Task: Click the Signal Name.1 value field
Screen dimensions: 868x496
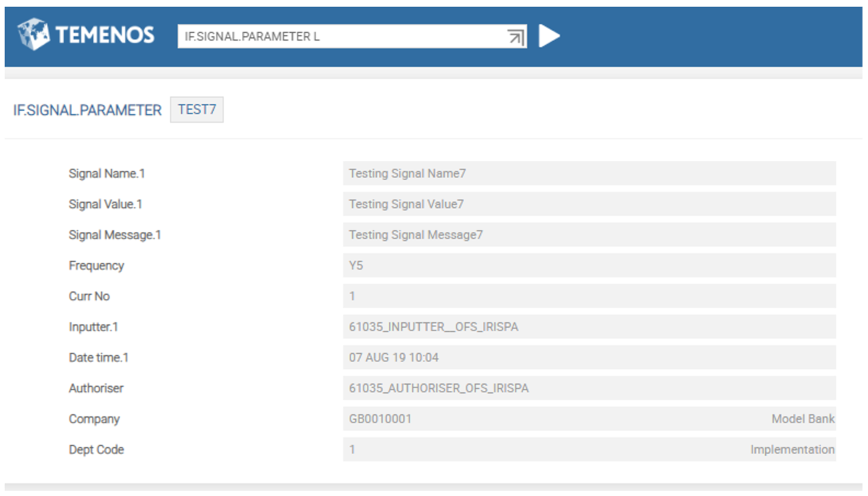Action: [x=588, y=174]
